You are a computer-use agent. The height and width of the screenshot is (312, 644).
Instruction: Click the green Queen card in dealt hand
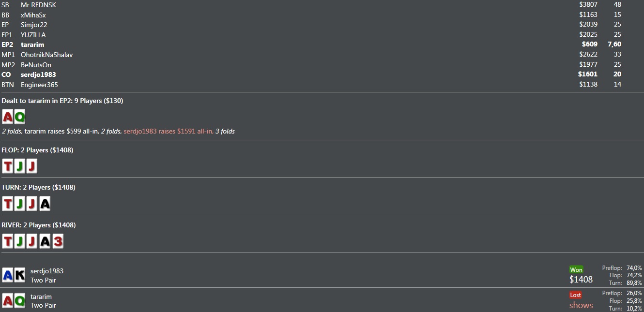(x=19, y=117)
